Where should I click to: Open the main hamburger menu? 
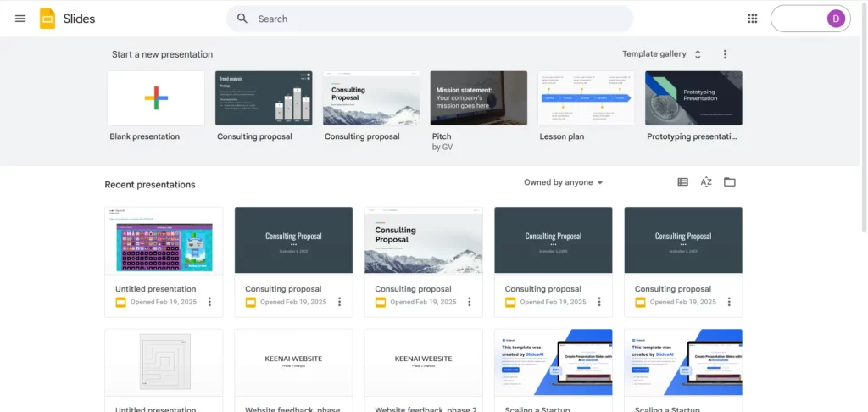20,19
